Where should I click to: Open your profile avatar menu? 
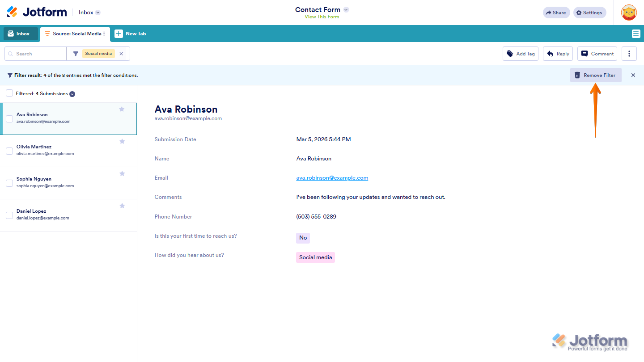click(x=629, y=12)
